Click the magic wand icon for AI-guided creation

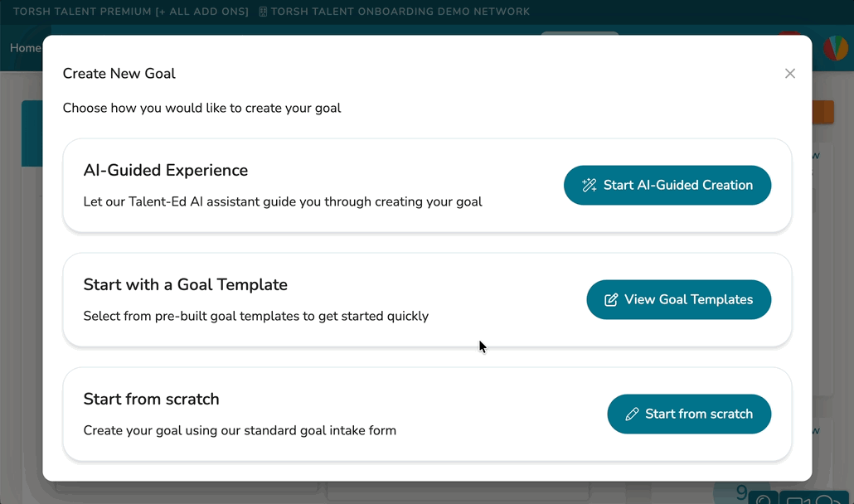[x=590, y=186]
